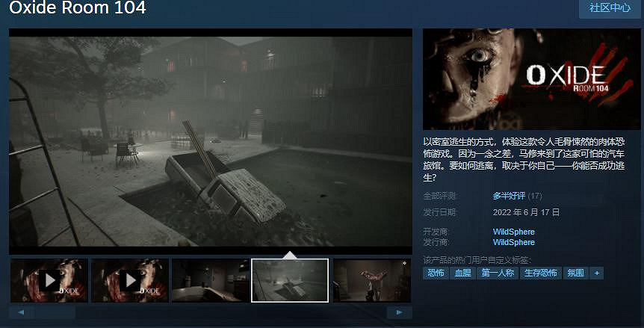Image resolution: width=644 pixels, height=328 pixels.
Task: Click the thumbnail strip scrollbar handle
Action: click(x=55, y=313)
